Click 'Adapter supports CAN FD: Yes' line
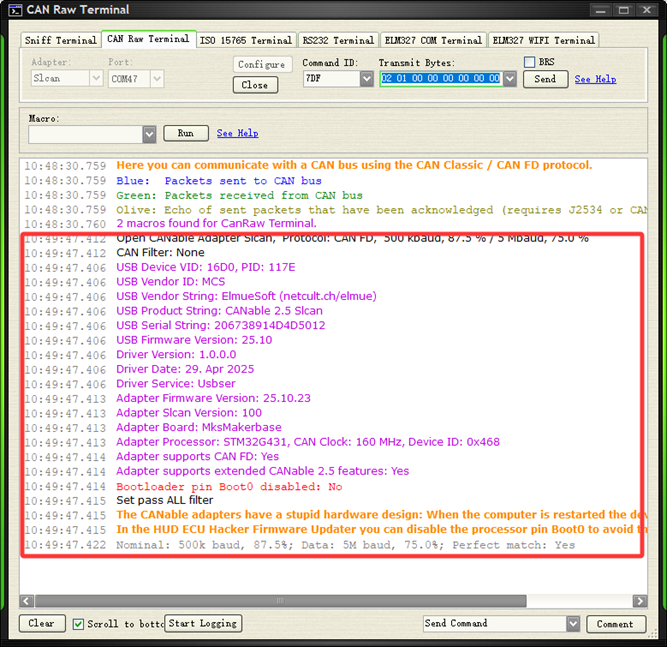Viewport: 667px width, 647px height. point(197,456)
